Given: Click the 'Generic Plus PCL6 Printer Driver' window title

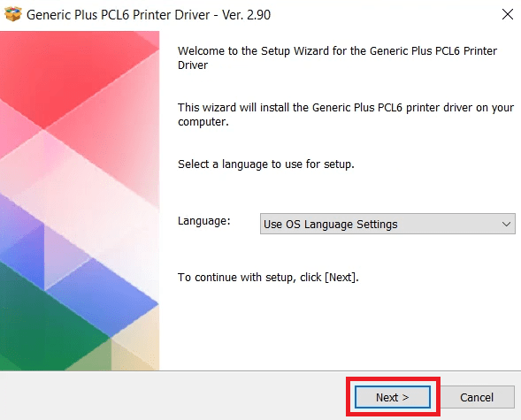Looking at the screenshot, I should tap(118, 15).
